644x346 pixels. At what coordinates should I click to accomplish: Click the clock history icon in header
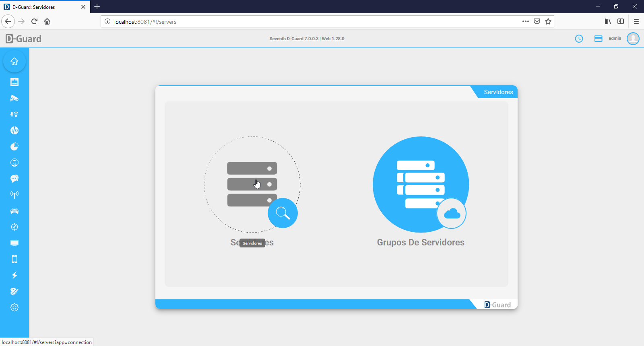[x=579, y=39]
